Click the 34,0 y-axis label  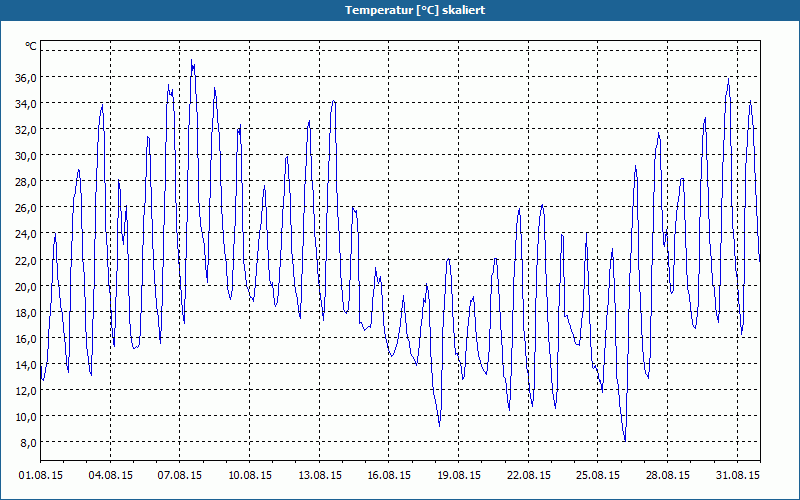point(26,104)
